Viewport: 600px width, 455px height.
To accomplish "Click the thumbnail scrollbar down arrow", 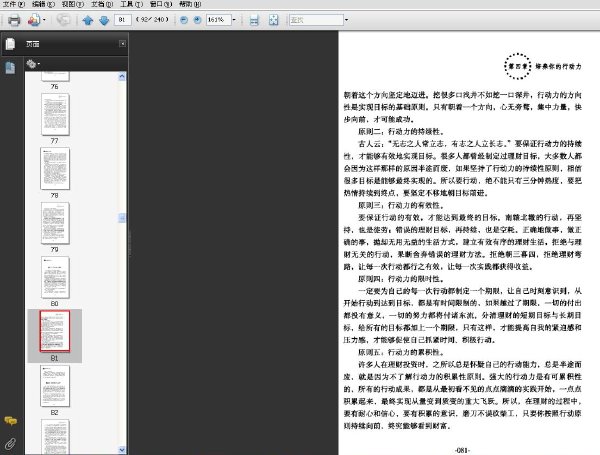I will tap(122, 450).
